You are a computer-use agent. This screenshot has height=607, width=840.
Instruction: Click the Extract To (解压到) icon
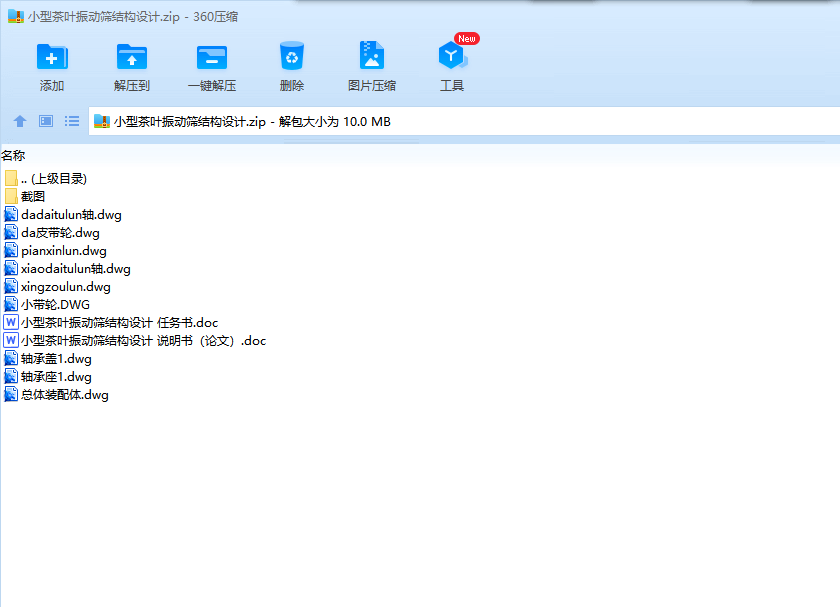132,57
